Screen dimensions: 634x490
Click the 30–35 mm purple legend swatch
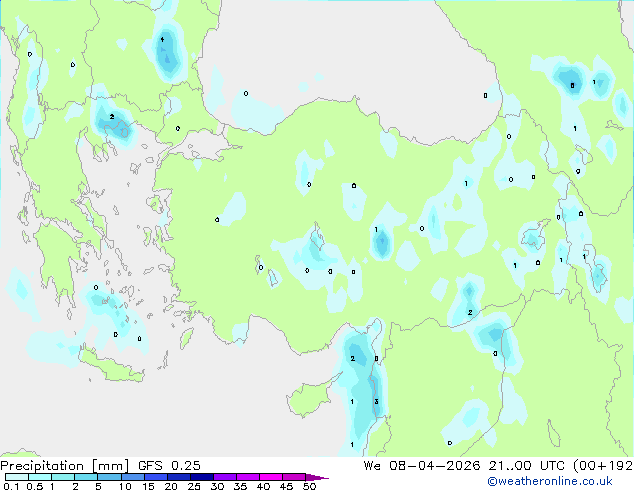pyautogui.click(x=224, y=477)
